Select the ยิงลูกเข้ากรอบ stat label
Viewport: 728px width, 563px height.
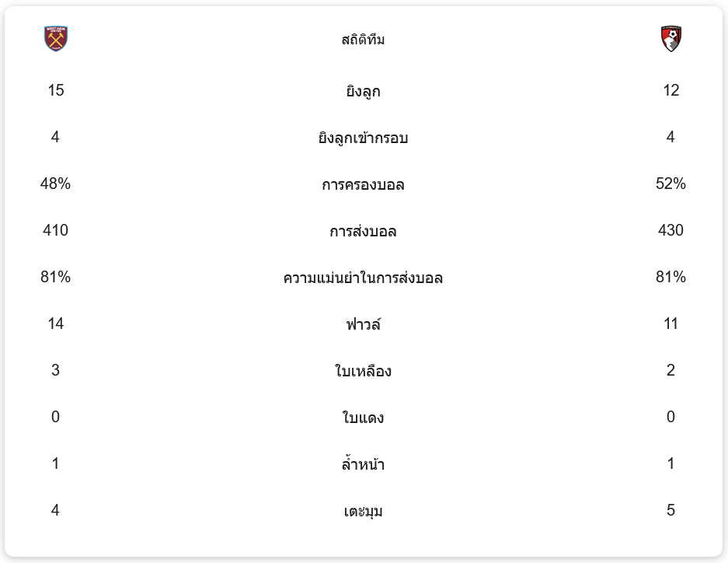pos(363,138)
